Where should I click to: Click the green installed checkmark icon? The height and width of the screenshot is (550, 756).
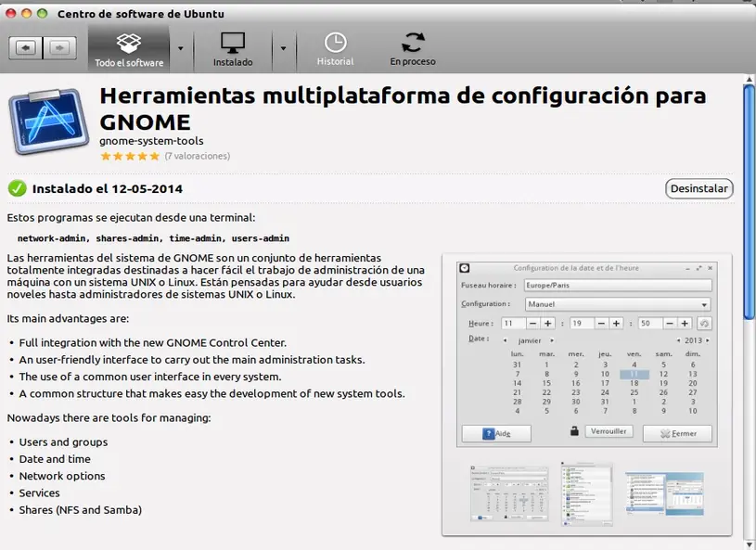point(18,188)
